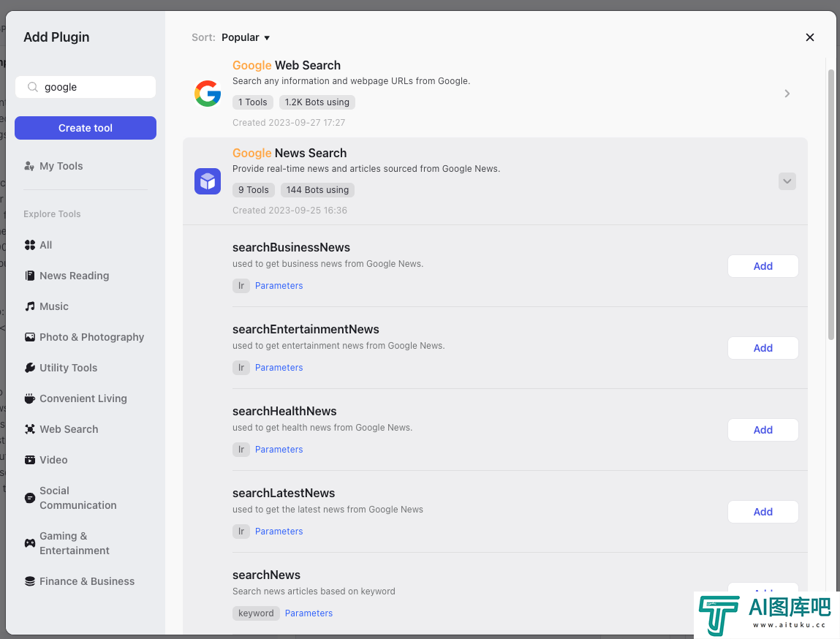The image size is (840, 639).
Task: Click the 1 Tools tag
Action: point(253,102)
